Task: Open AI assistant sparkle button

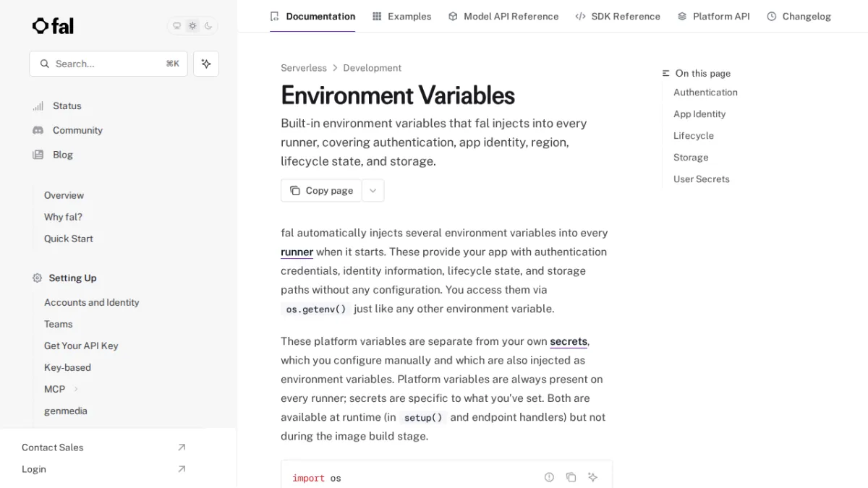Action: 206,64
